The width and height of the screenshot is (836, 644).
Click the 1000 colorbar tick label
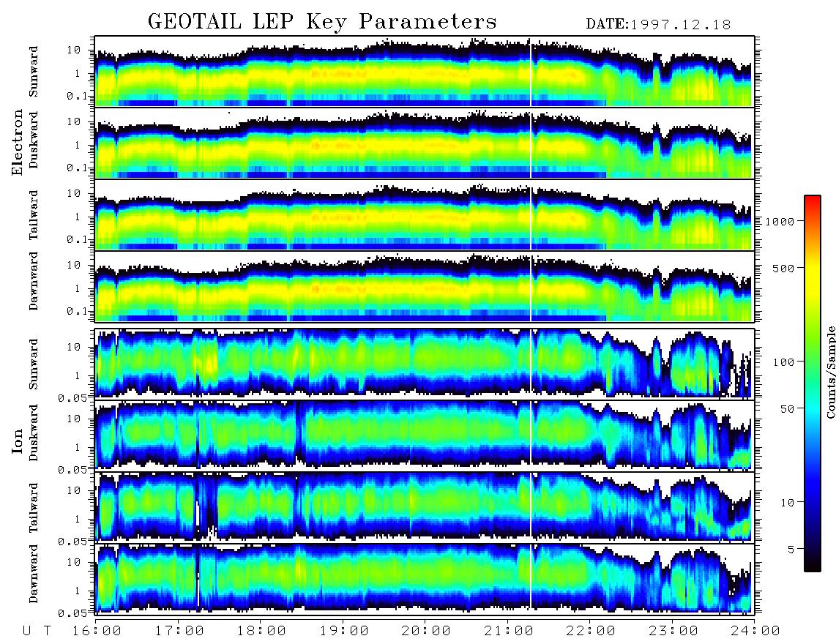[x=780, y=221]
